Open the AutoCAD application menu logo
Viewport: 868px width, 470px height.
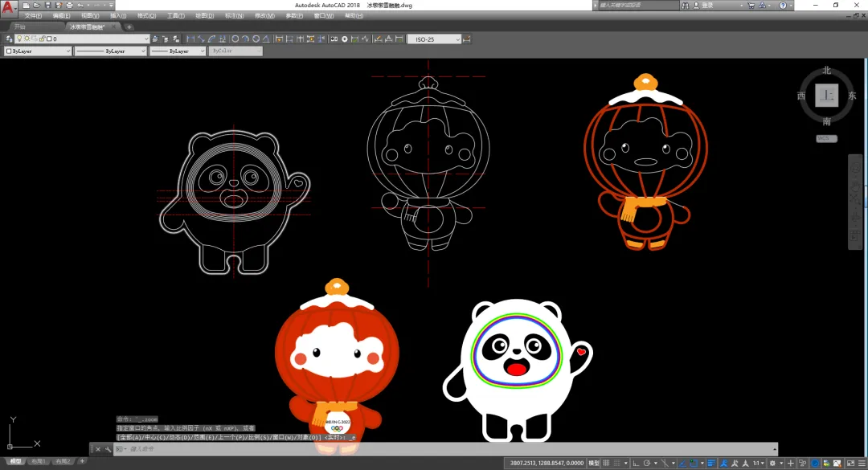[8, 6]
